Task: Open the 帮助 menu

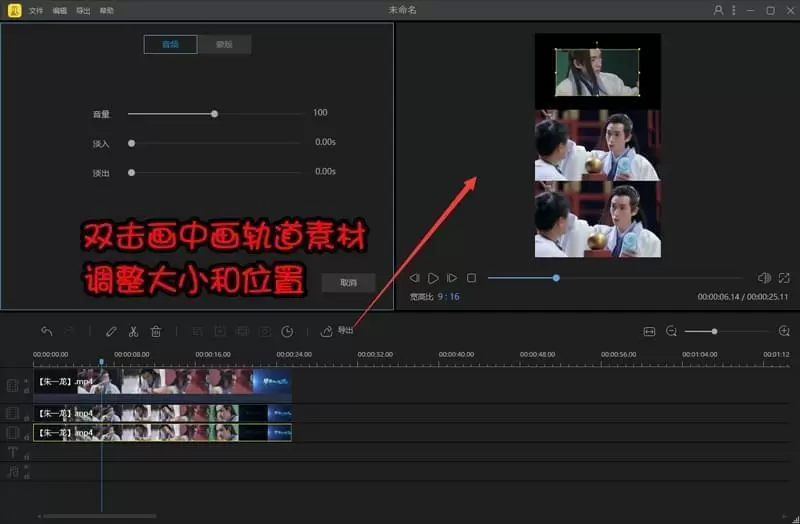Action: [x=107, y=11]
